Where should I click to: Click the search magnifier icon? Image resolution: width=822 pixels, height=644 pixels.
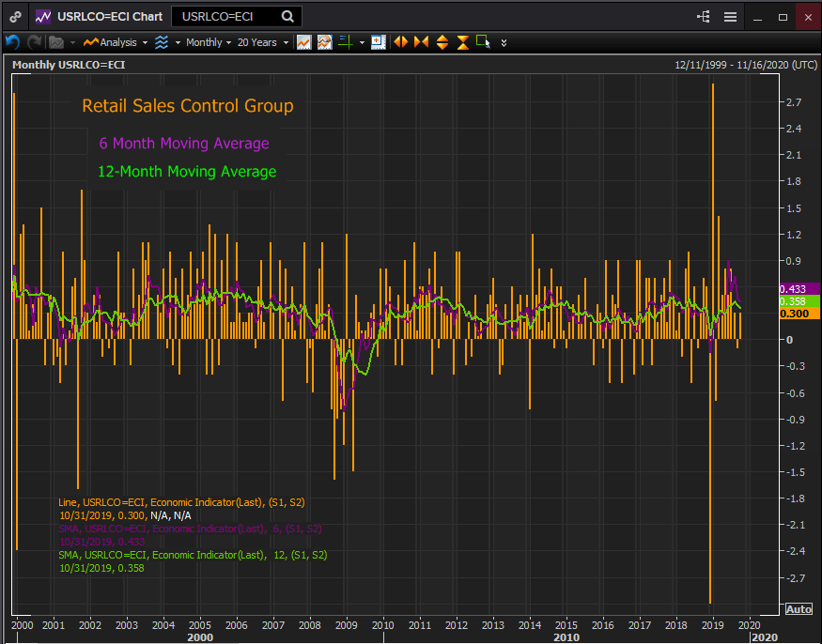click(x=287, y=16)
